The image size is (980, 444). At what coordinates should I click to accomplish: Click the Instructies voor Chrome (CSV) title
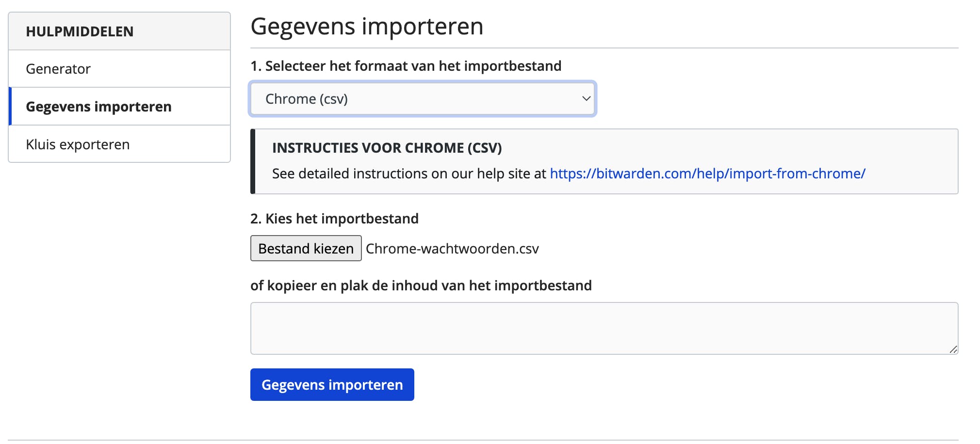(x=387, y=148)
